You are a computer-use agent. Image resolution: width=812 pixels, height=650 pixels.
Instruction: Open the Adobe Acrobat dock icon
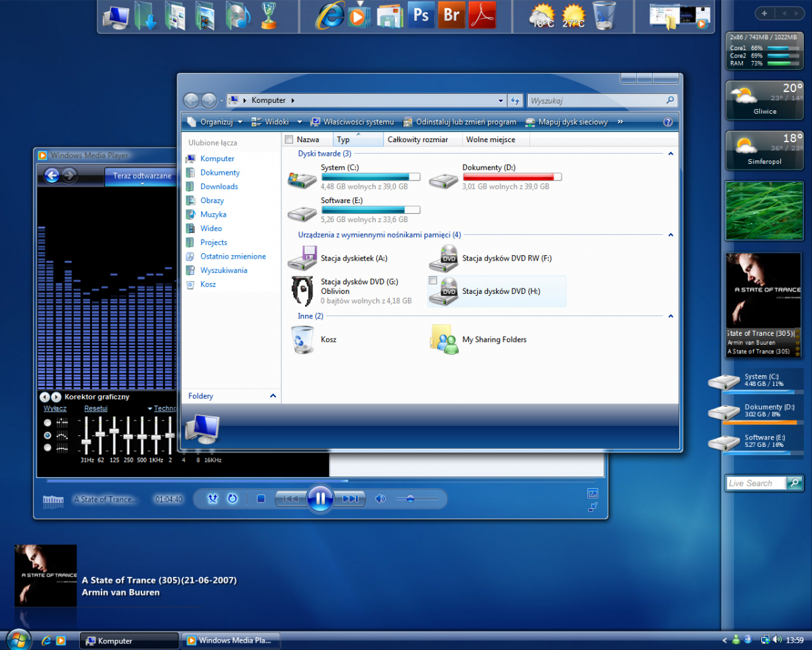(482, 15)
